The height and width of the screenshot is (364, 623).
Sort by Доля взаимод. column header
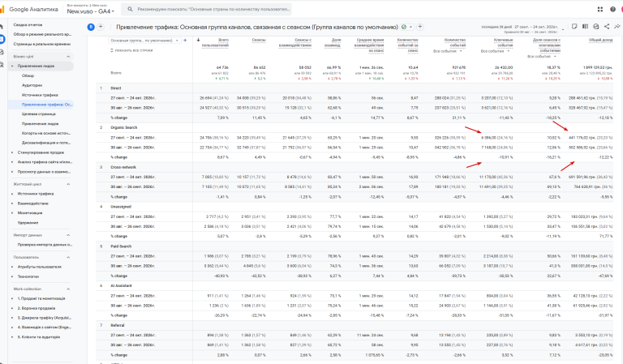[x=332, y=42]
